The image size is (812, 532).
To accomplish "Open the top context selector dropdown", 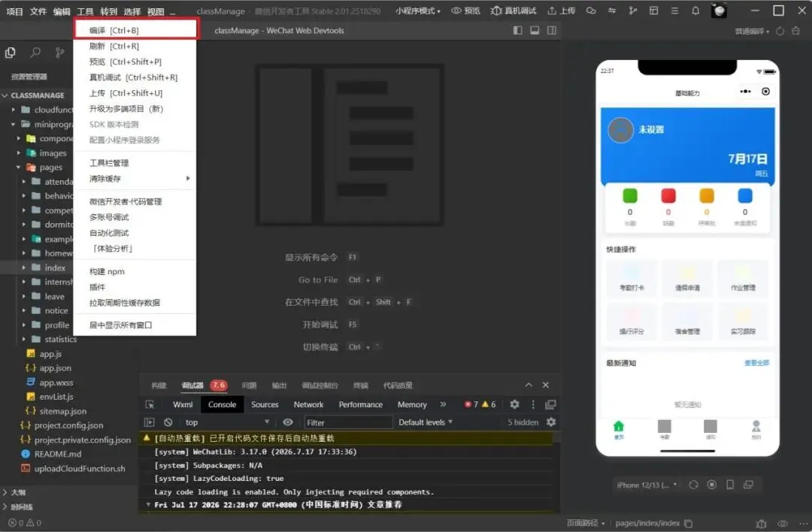I will [227, 422].
